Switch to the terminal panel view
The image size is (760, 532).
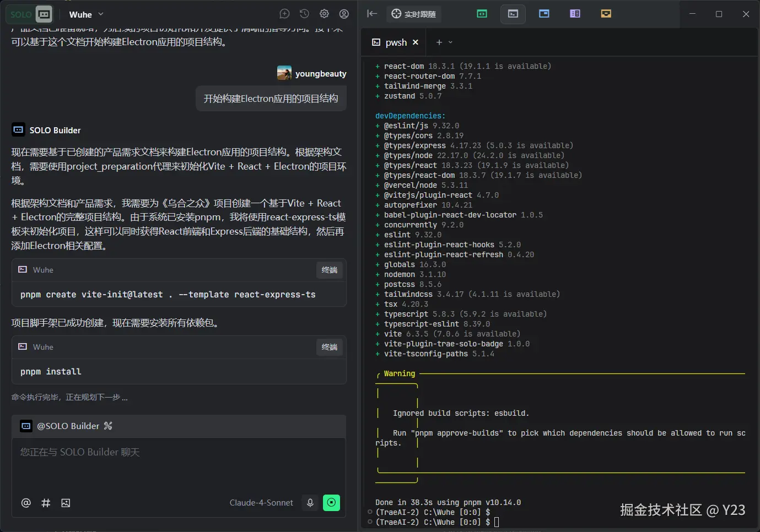513,14
